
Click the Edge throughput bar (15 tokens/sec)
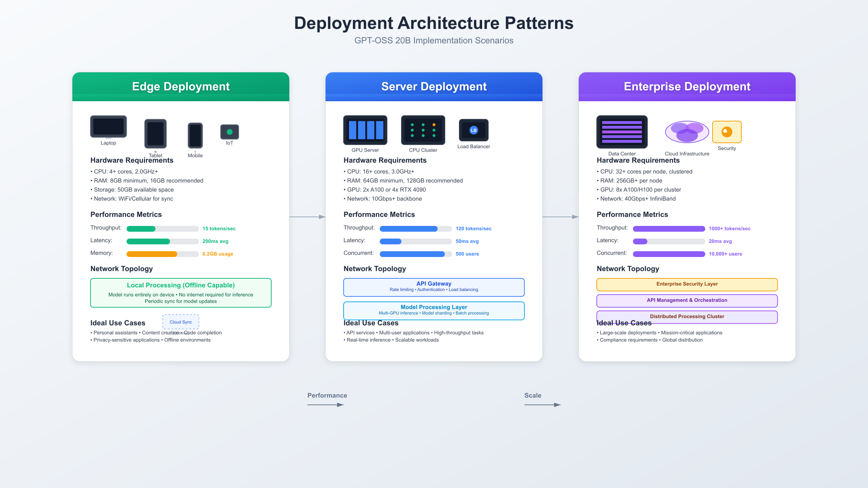pyautogui.click(x=163, y=229)
